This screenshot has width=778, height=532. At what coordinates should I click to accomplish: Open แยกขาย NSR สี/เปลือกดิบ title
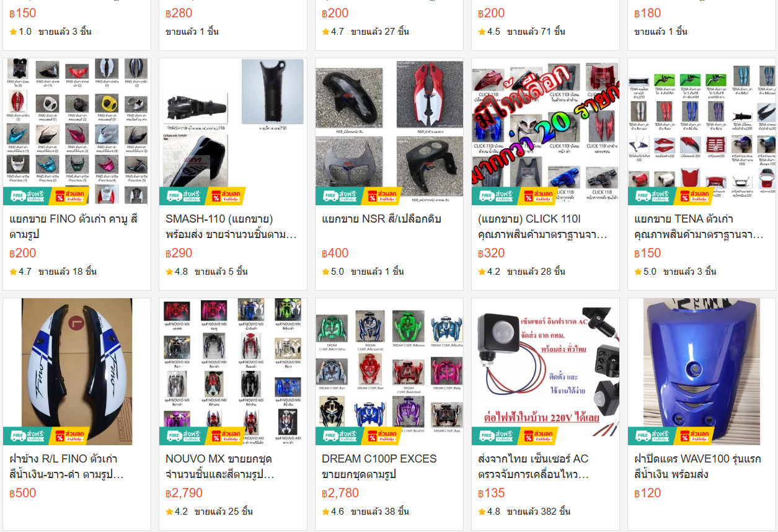381,219
